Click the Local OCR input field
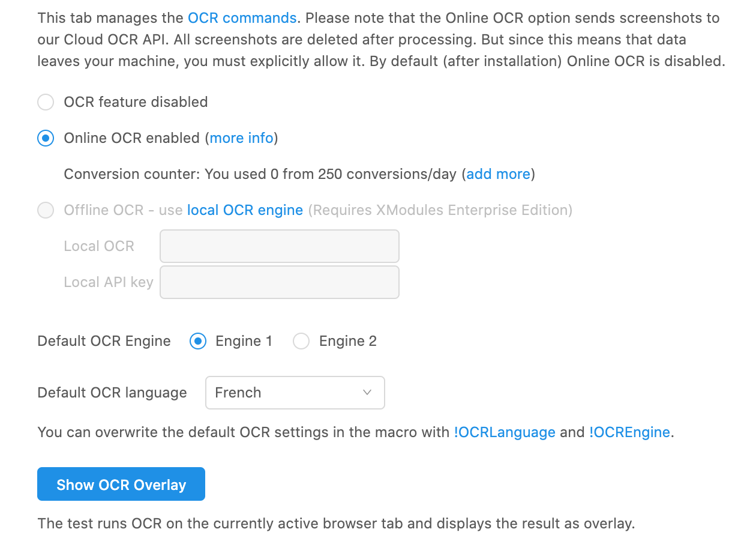Screen dimensions: 756x556 pyautogui.click(x=280, y=246)
